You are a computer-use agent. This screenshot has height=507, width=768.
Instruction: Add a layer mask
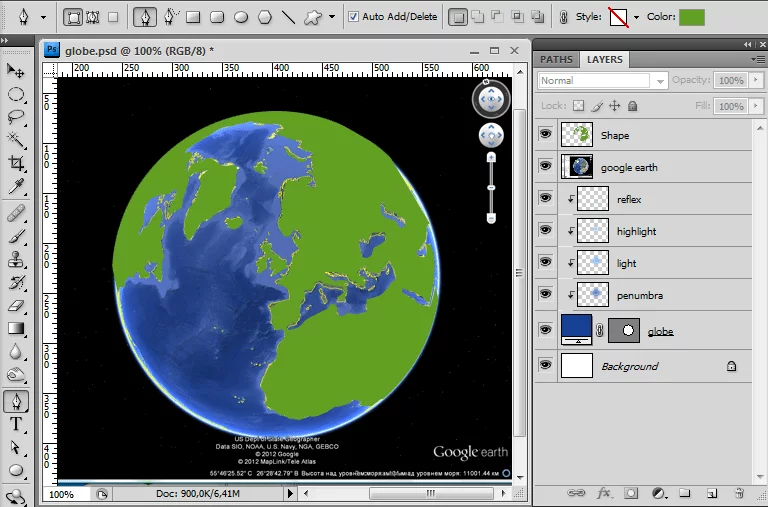(631, 493)
